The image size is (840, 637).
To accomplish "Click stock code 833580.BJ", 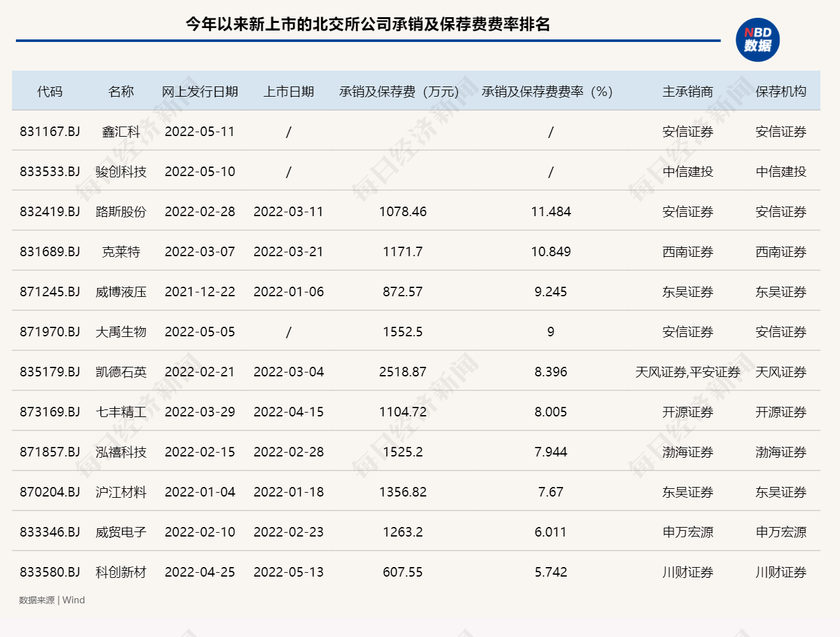I will [x=50, y=572].
